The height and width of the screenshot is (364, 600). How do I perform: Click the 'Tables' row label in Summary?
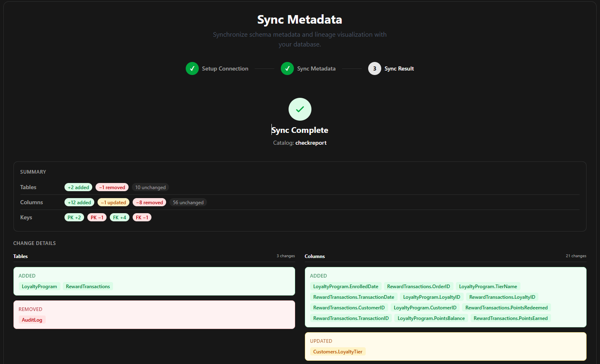[x=28, y=187]
